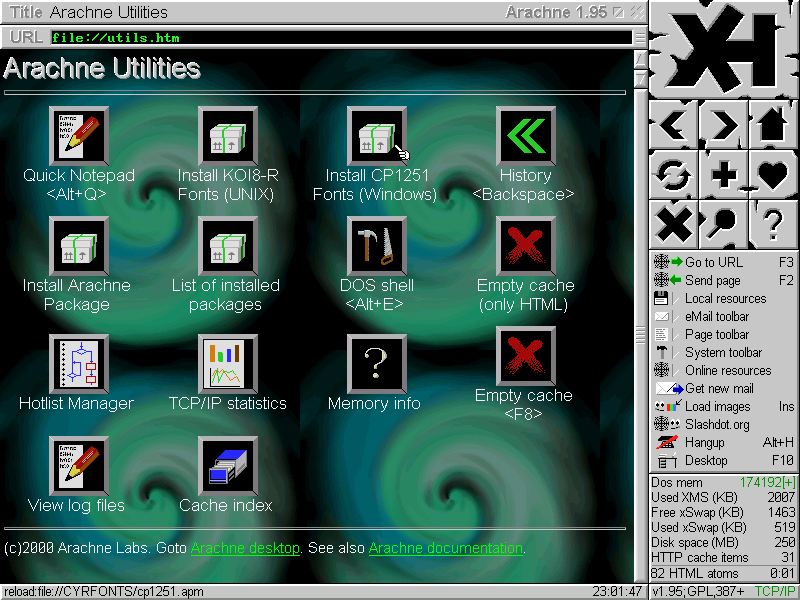Follow the Arachne documentation link
Image resolution: width=800 pixels, height=600 pixels.
(445, 548)
